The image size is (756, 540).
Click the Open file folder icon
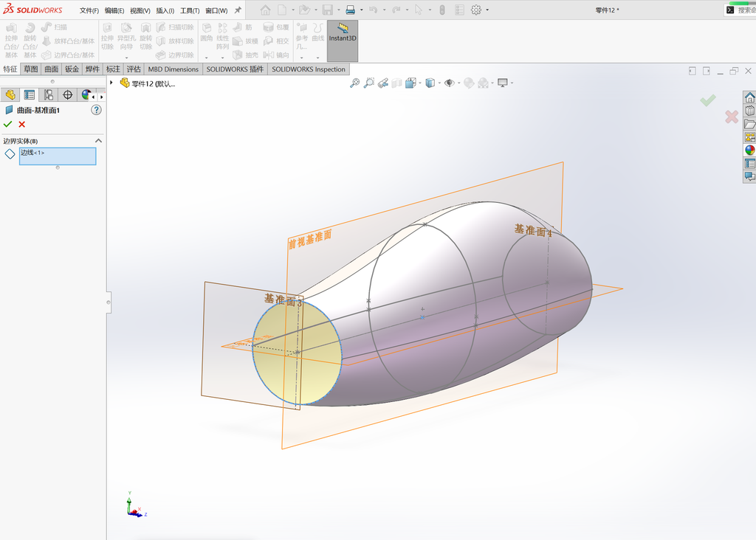(303, 10)
